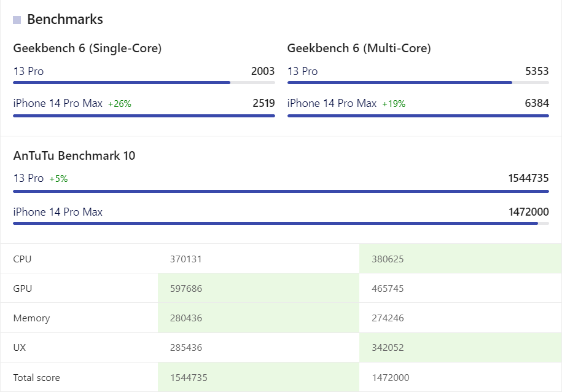The image size is (562, 392).
Task: Click the Memory score 274246 cell
Action: (388, 318)
